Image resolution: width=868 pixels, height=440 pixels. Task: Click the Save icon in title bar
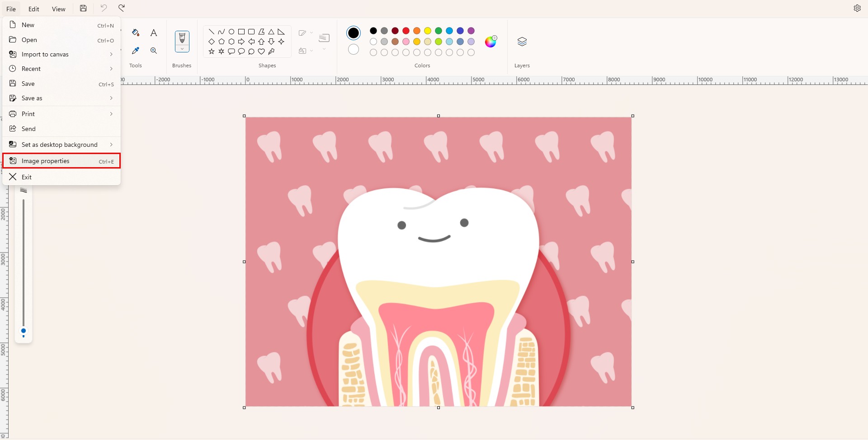[x=83, y=8]
